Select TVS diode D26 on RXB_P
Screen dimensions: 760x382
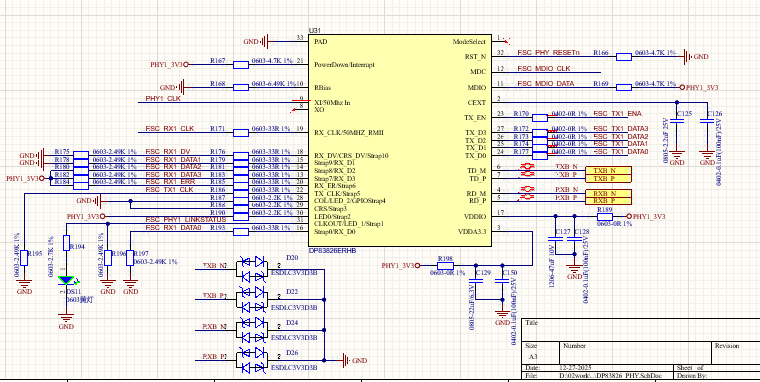coord(252,361)
